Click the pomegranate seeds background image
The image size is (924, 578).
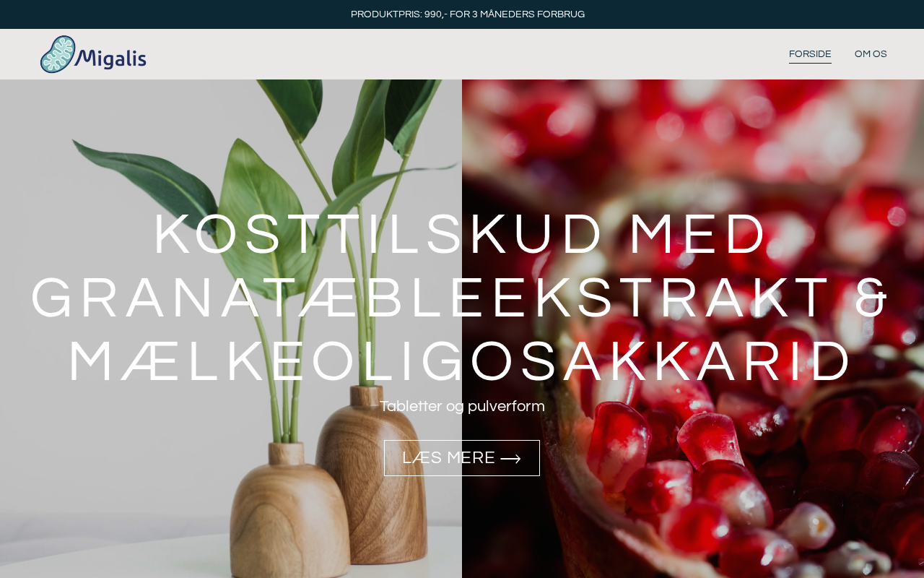(x=693, y=329)
